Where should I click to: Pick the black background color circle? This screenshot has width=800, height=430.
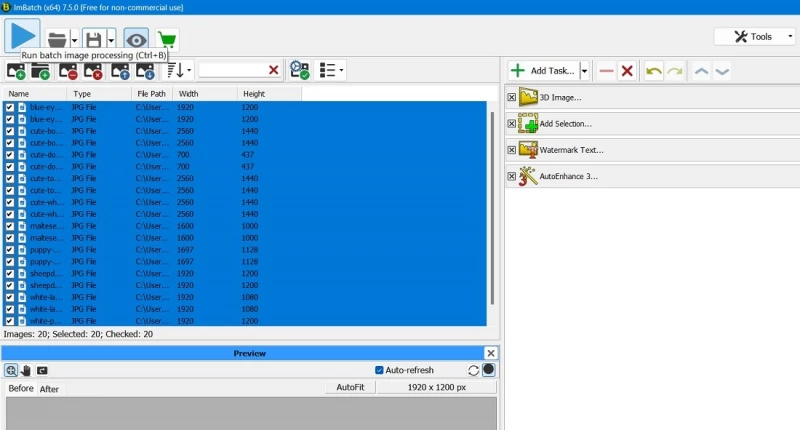(488, 370)
